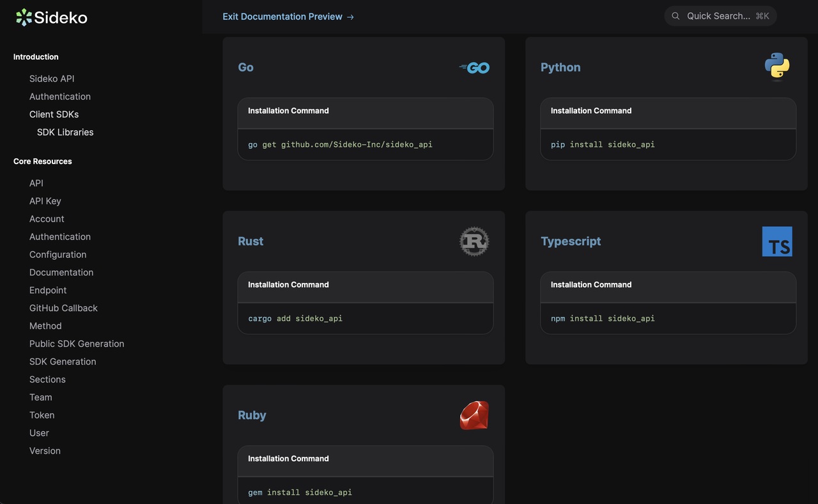Click the Rust card heading link
Image resolution: width=818 pixels, height=504 pixels.
tap(251, 241)
